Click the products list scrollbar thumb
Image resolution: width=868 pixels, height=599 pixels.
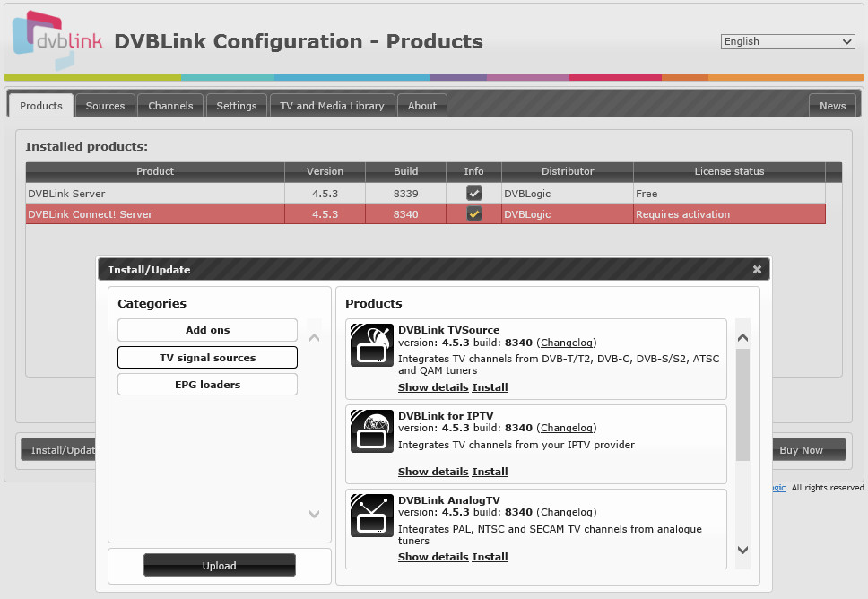(x=742, y=404)
